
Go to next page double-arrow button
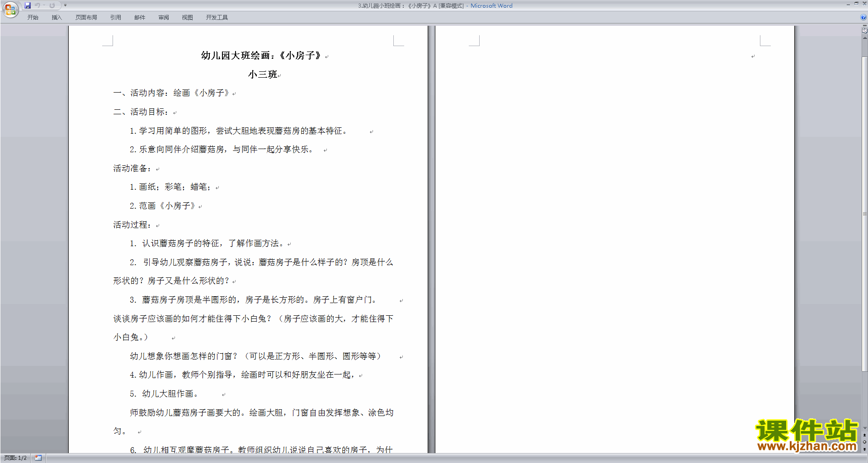tap(864, 449)
